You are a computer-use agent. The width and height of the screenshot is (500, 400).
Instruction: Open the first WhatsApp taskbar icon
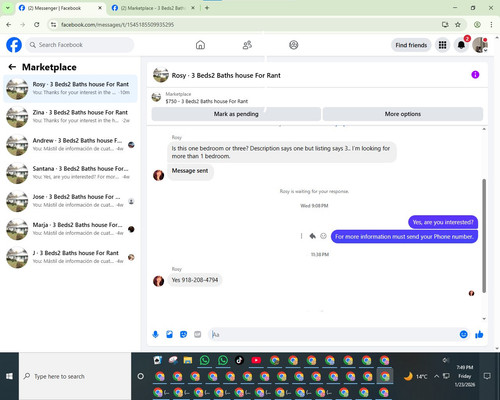205,360
